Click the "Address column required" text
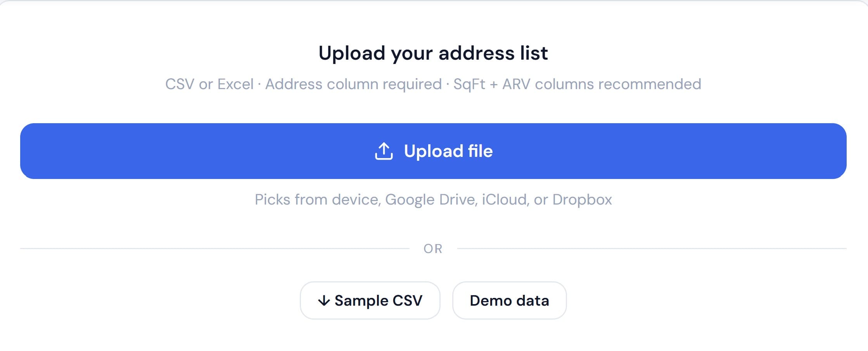 pos(353,84)
